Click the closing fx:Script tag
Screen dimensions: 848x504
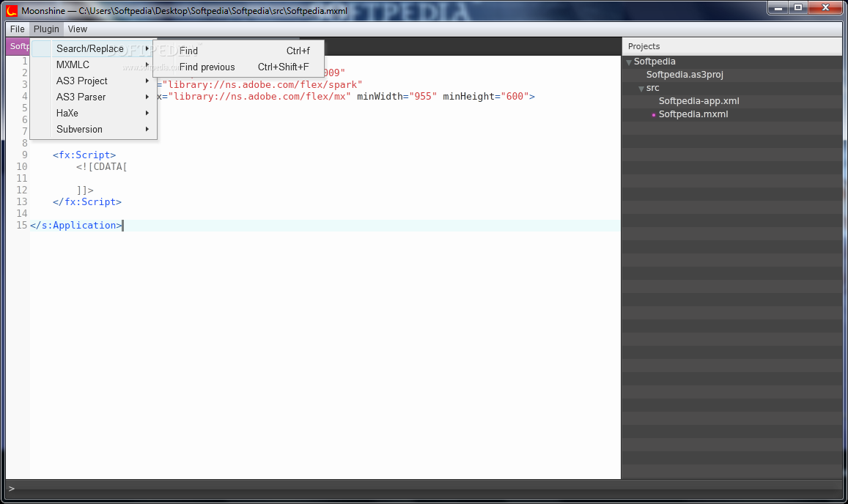click(87, 202)
